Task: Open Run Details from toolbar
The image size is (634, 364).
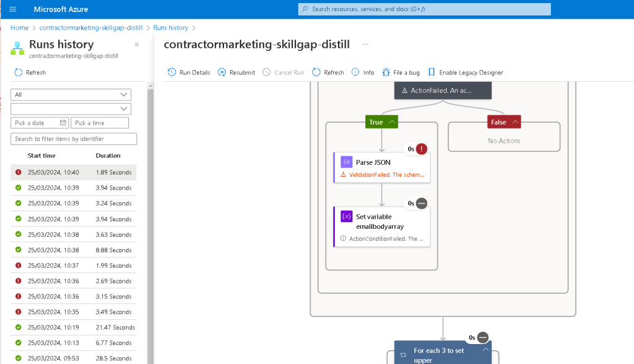Action: pyautogui.click(x=189, y=73)
